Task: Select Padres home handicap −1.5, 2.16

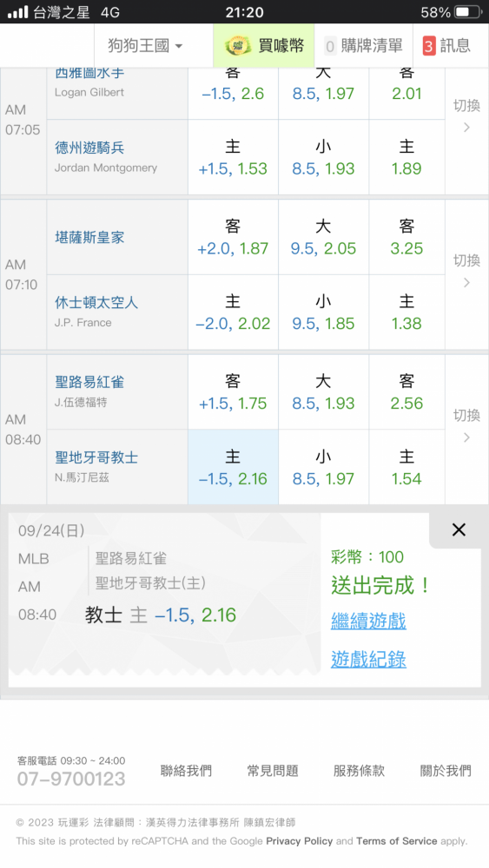Action: click(233, 467)
